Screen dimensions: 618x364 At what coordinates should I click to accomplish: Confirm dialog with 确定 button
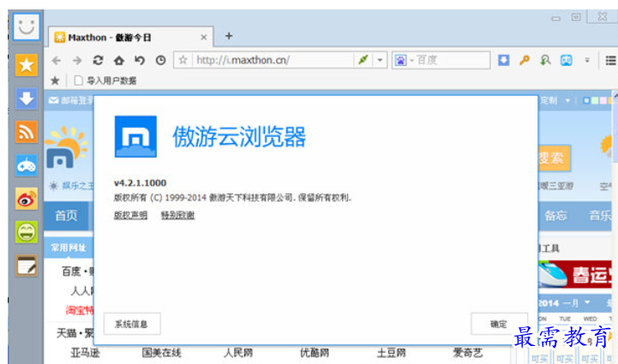(499, 324)
